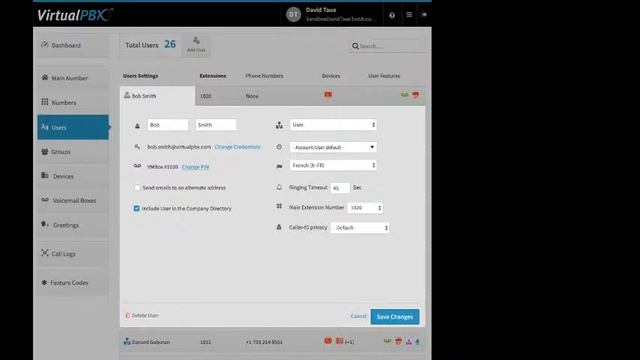Viewport: 640px width, 360px height.
Task: Click the key icon beside email
Action: point(137,147)
